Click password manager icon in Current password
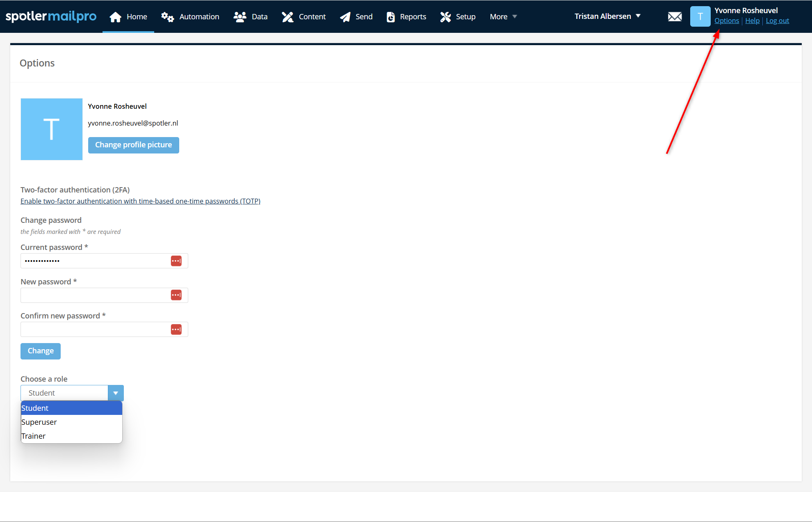This screenshot has height=522, width=812. 176,261
